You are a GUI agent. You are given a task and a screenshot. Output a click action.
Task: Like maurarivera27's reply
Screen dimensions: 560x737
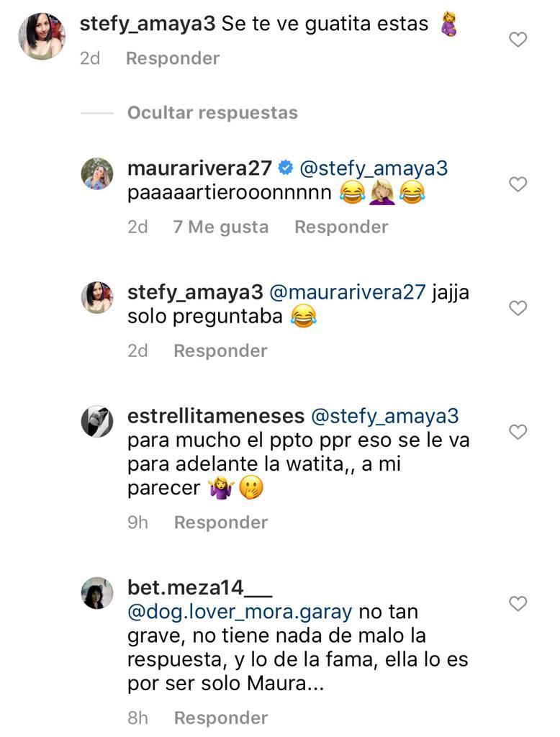[x=518, y=184]
